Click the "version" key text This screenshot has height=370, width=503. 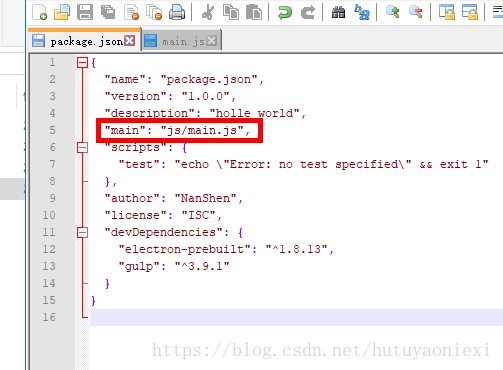click(135, 96)
